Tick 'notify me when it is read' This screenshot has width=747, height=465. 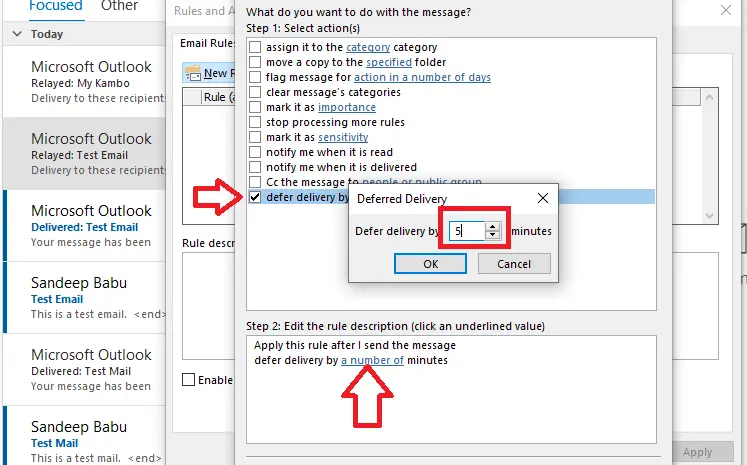[255, 152]
